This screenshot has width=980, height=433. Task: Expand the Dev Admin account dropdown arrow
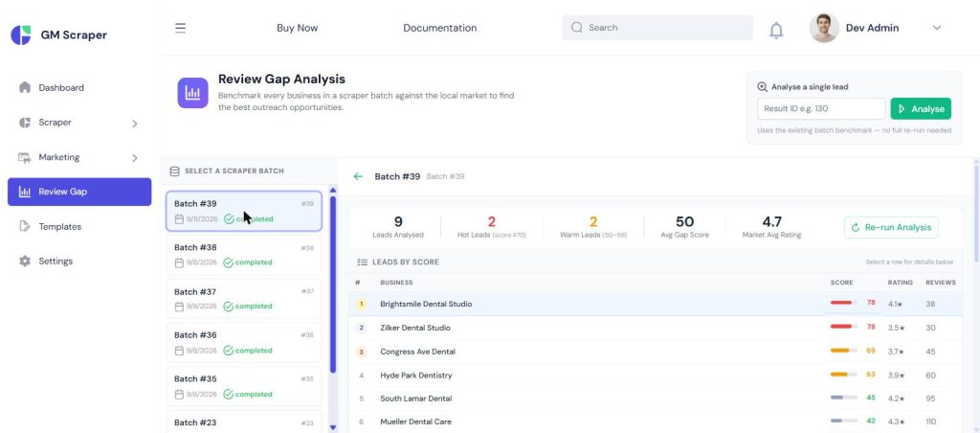click(x=936, y=28)
